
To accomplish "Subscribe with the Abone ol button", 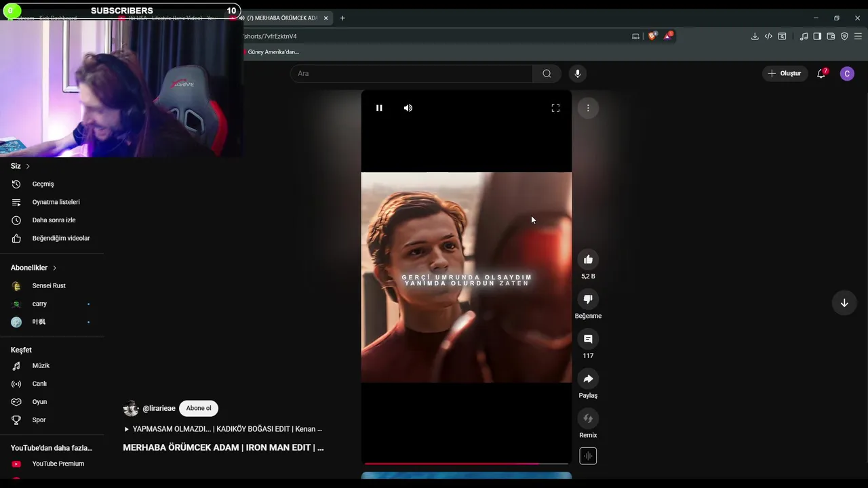I will pyautogui.click(x=199, y=408).
